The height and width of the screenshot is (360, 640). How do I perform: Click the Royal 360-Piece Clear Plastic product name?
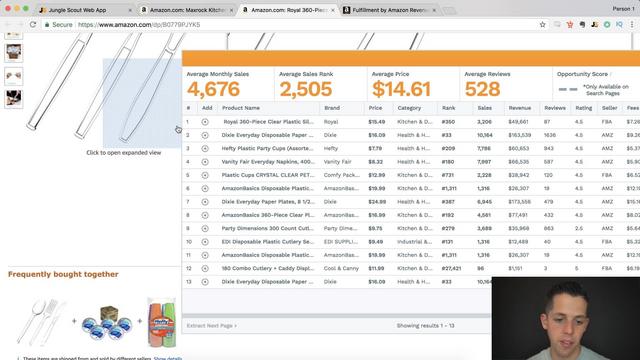(269, 122)
